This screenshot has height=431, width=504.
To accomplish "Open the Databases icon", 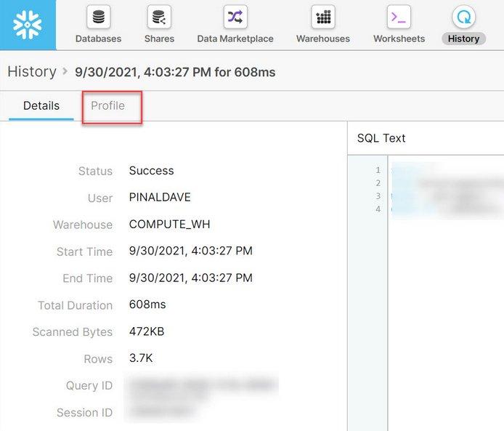I will (98, 17).
